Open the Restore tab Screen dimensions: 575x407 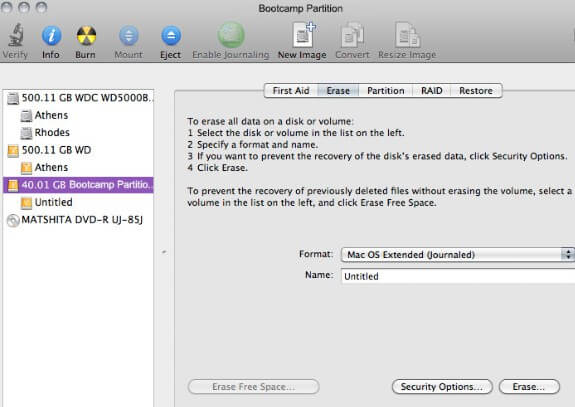point(476,91)
